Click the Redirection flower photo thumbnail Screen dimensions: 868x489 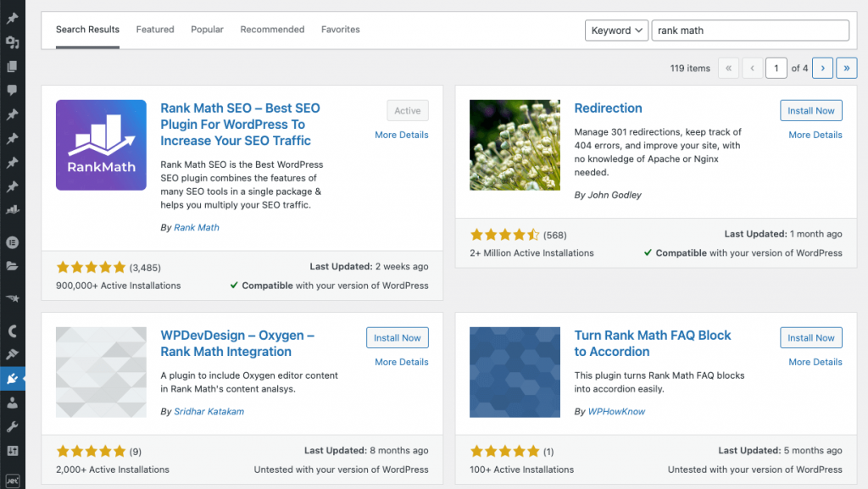tap(515, 145)
